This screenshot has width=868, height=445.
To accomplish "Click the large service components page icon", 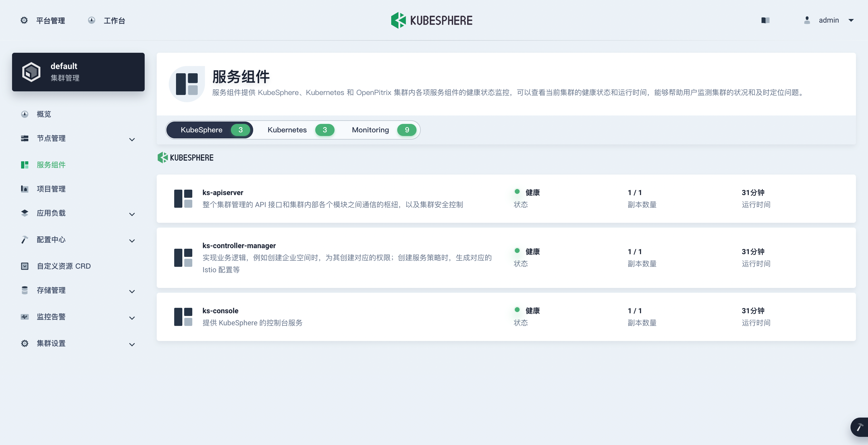I will (187, 84).
